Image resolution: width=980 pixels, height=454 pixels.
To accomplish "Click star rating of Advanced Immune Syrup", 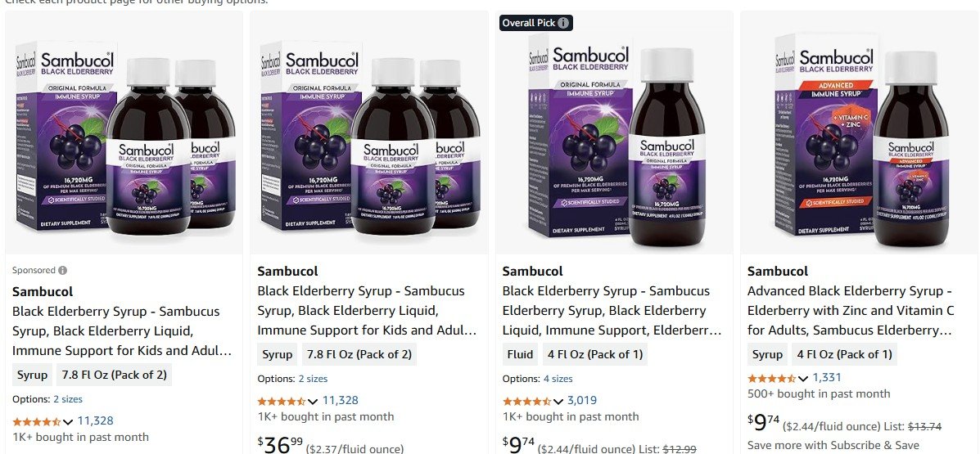I will (771, 378).
